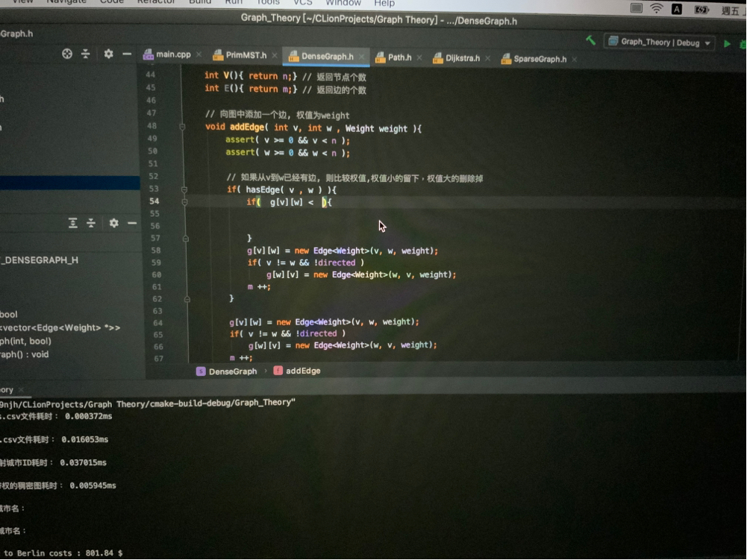Screen dimensions: 747x560
Task: Click DenseGraph in the breadcrumb bar
Action: point(227,371)
